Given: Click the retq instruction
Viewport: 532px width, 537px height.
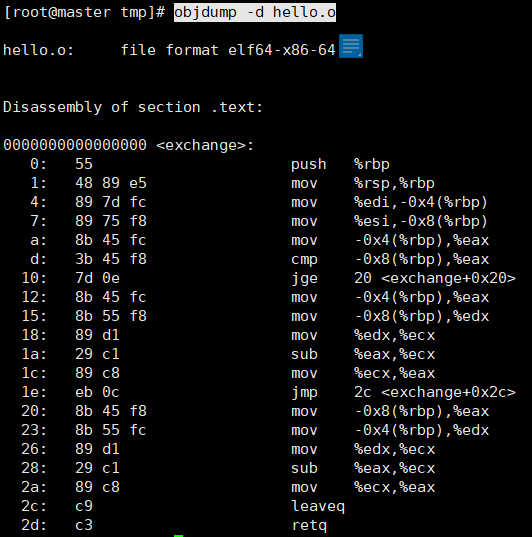Looking at the screenshot, I should [309, 525].
